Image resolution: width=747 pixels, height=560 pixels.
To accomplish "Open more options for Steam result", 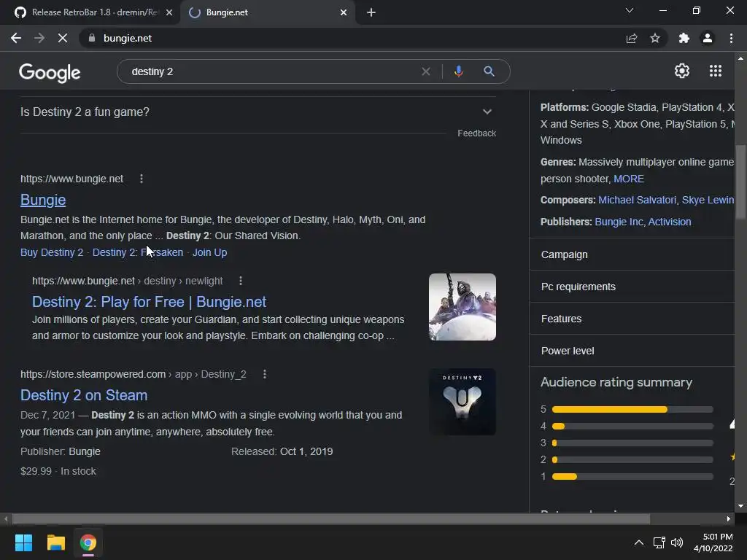I will 265,374.
